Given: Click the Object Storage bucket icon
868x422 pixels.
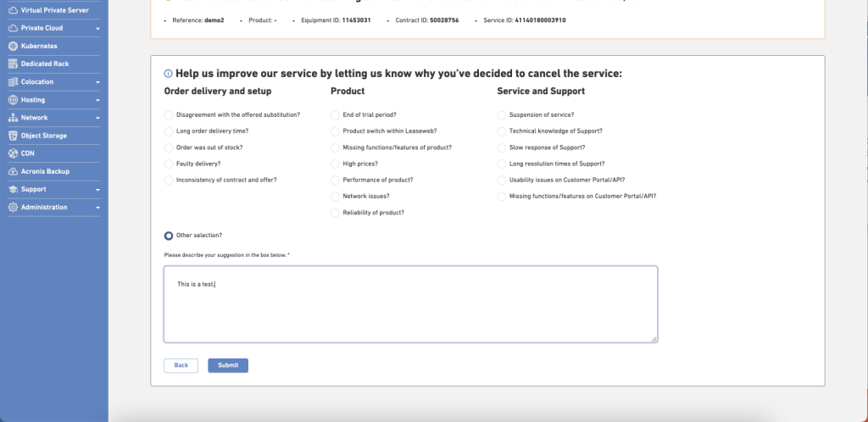Looking at the screenshot, I should pos(13,136).
